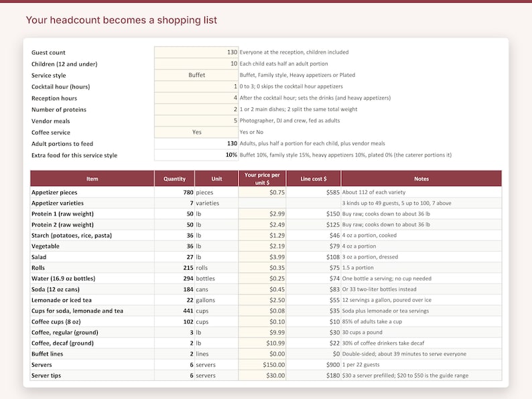The height and width of the screenshot is (399, 532).
Task: Edit the Vegetable price $2.19
Action: [262, 246]
